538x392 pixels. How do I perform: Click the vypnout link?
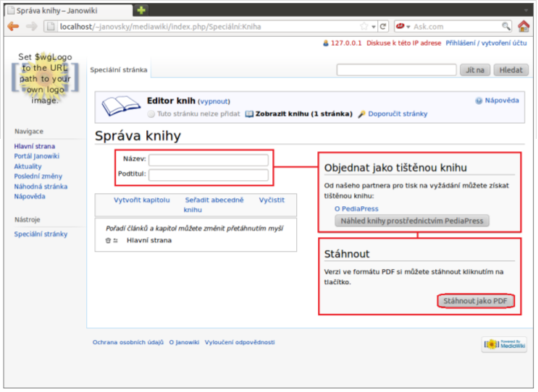coord(214,102)
